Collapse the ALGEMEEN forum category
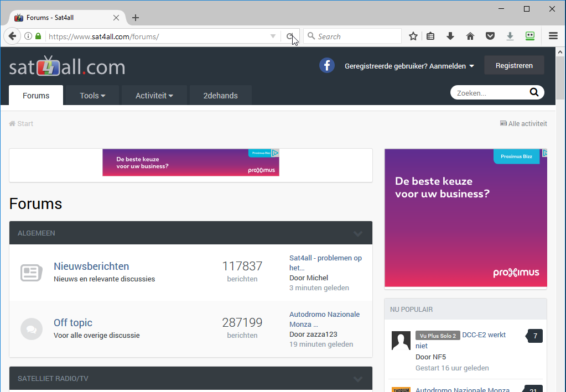Screen dimensions: 566x392 pyautogui.click(x=358, y=233)
